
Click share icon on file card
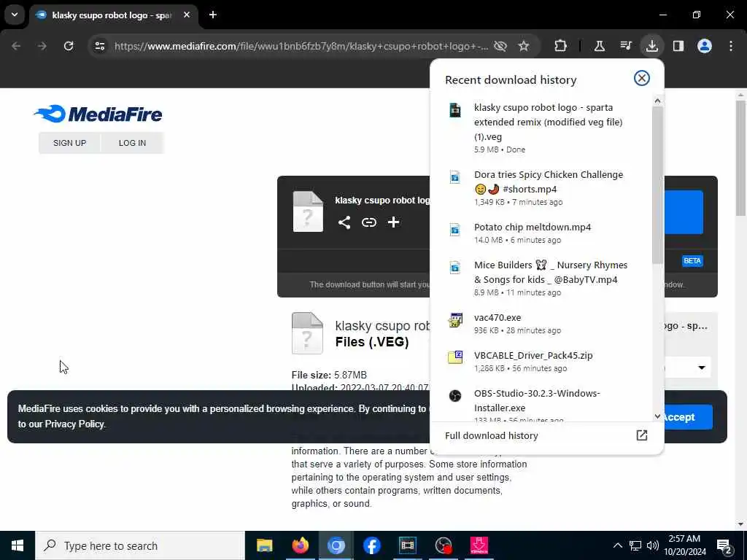(x=344, y=222)
